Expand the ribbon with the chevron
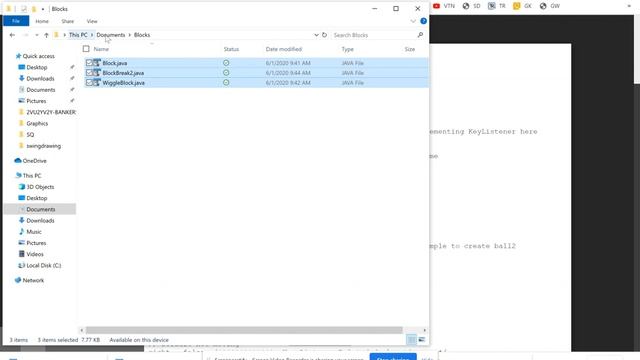Image resolution: width=640 pixels, height=360 pixels. (413, 21)
